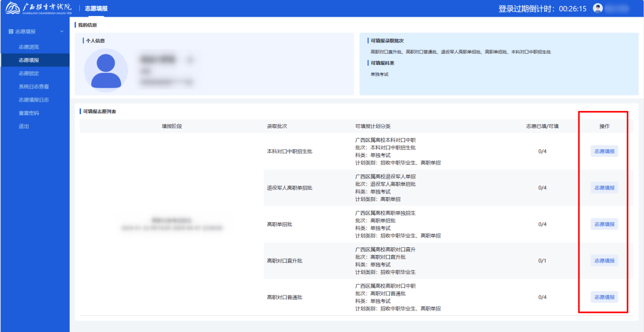Viewport: 644px width, 332px height.
Task: Click the 操作 column header in the table
Action: click(x=604, y=126)
